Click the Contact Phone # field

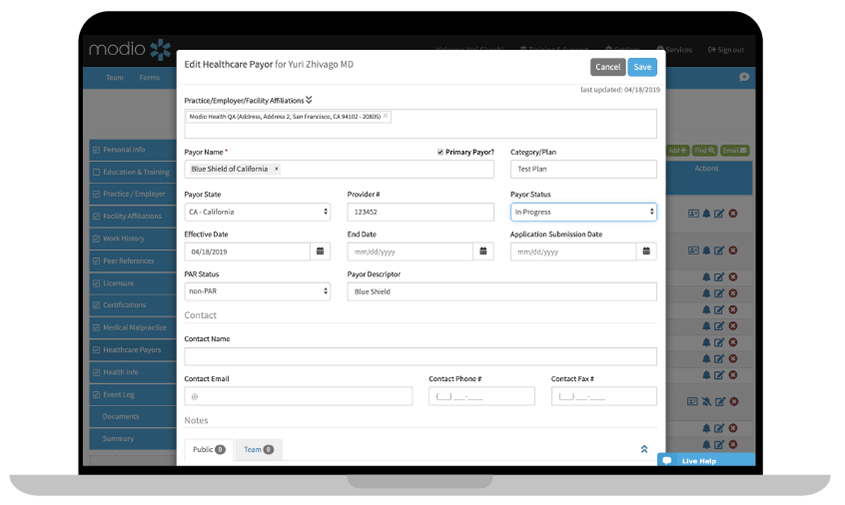click(x=482, y=396)
